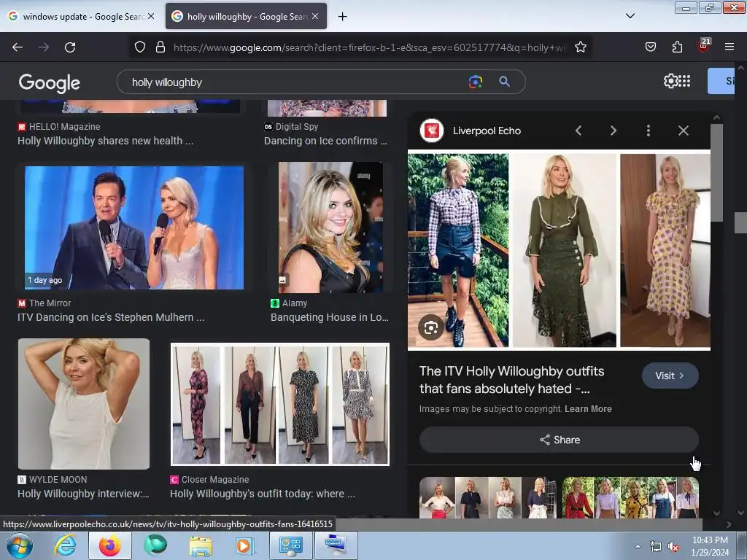
Task: Reload the current page
Action: 70,47
